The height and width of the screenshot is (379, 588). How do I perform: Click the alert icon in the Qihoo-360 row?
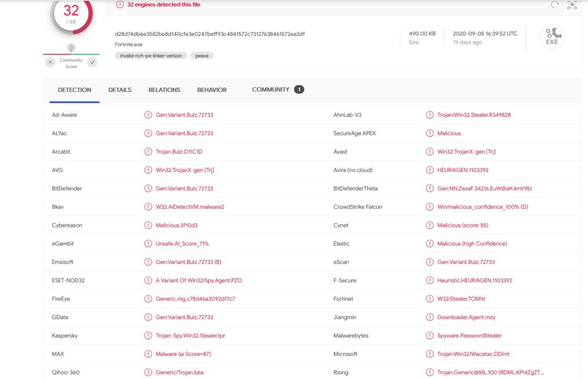coord(148,373)
